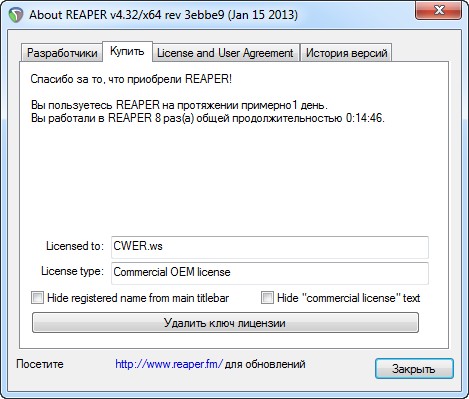Click the License type field
Screen dimensions: 469x399
(270, 273)
